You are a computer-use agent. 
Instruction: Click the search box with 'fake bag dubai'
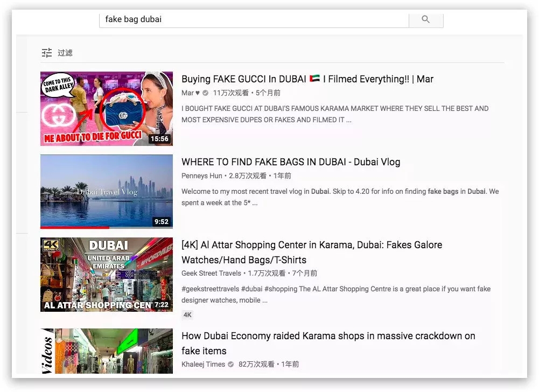253,19
